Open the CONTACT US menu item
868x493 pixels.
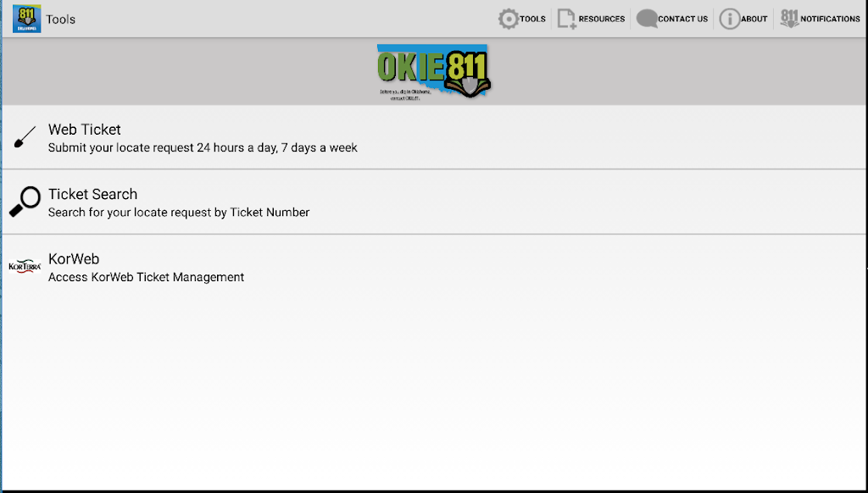[682, 18]
